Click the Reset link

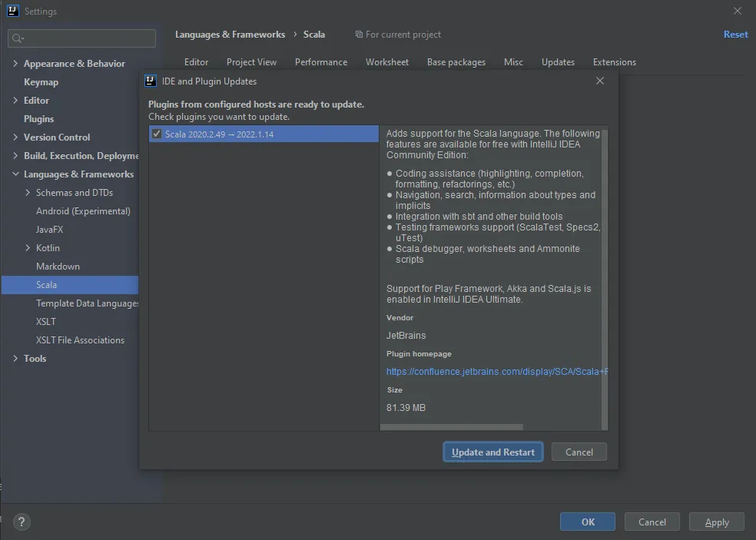pyautogui.click(x=736, y=35)
